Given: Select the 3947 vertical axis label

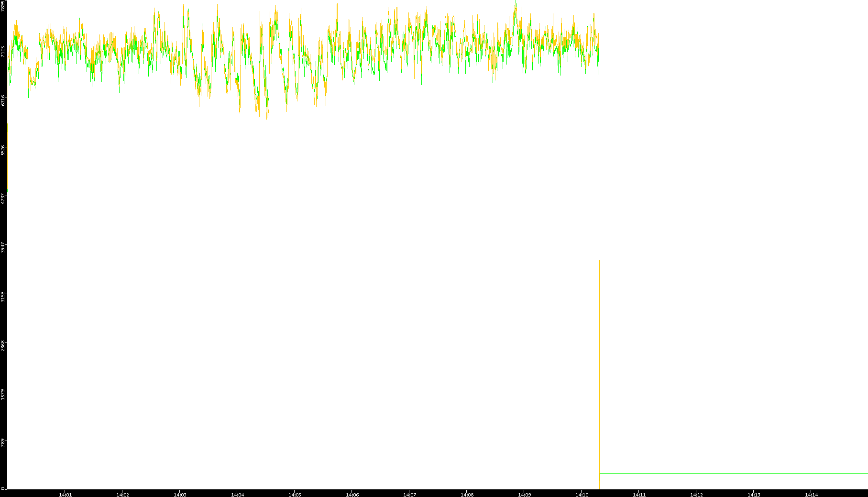Looking at the screenshot, I should pyautogui.click(x=3, y=247).
